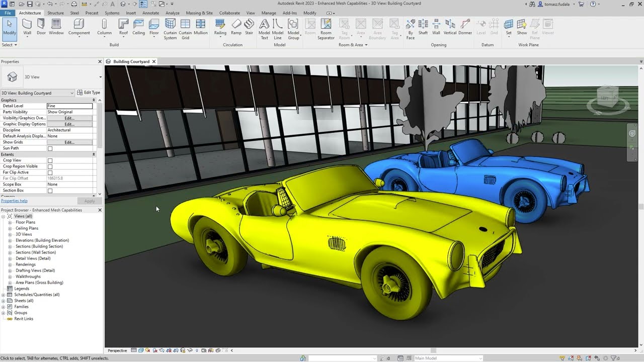Open the Model Group tool

click(x=293, y=29)
